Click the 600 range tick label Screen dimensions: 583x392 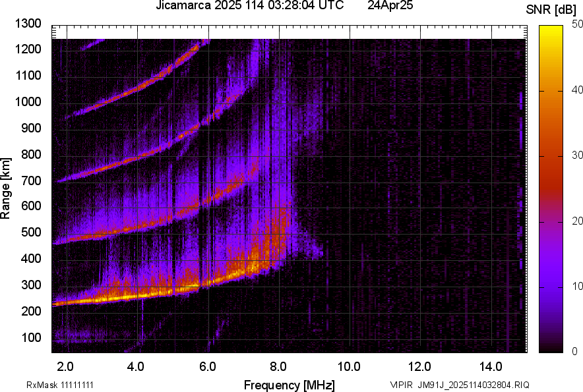click(x=31, y=206)
